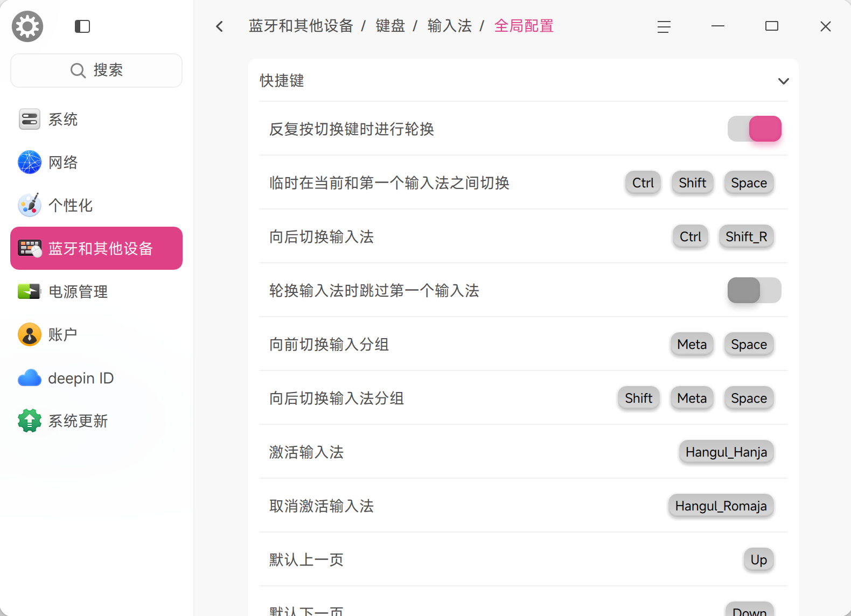851x616 pixels.
Task: Enable 轮换输入法时跳过第一个输入法 toggle
Action: (754, 290)
